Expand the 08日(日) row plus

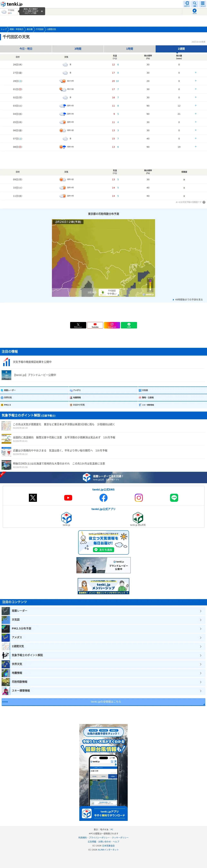(x=196, y=147)
